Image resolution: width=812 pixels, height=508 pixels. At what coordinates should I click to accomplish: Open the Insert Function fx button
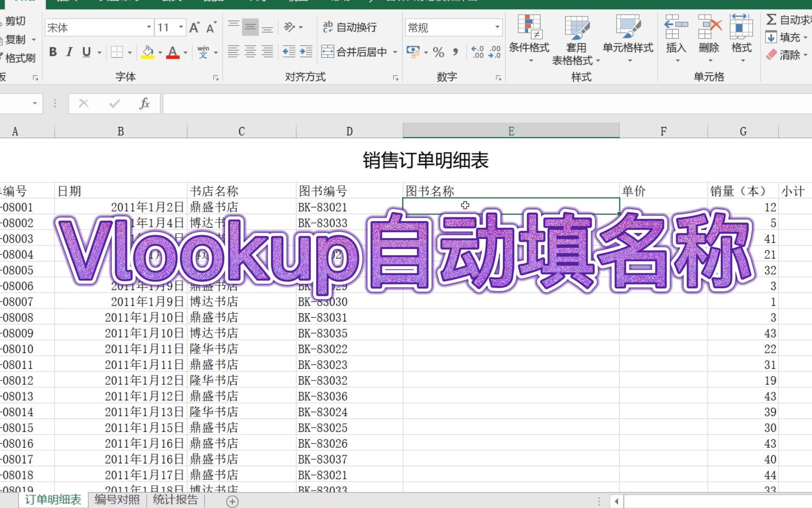coord(144,103)
